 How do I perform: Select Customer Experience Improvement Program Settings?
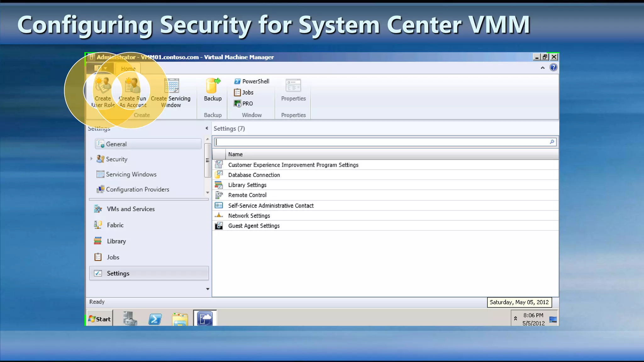tap(386, 165)
